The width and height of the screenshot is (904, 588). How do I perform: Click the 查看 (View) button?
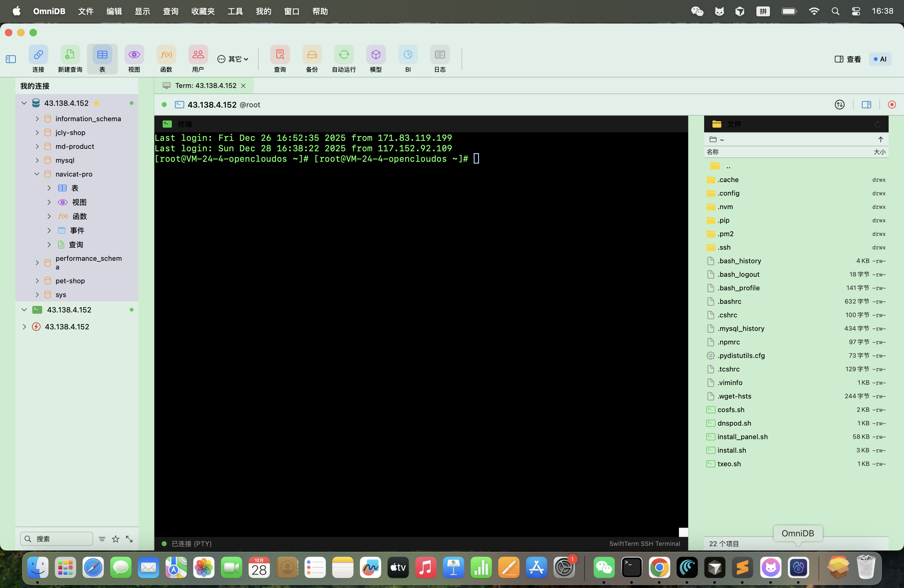tap(848, 59)
